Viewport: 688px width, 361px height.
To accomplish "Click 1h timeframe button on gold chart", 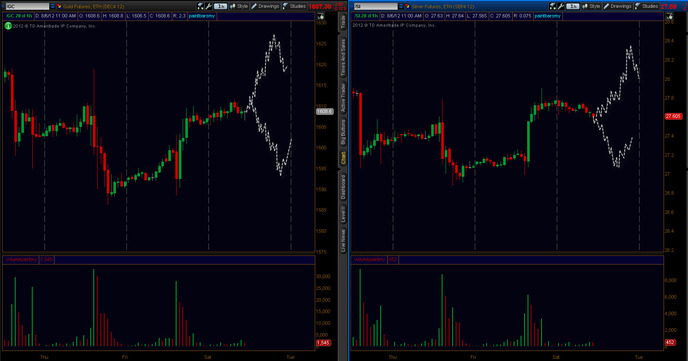I will (220, 6).
